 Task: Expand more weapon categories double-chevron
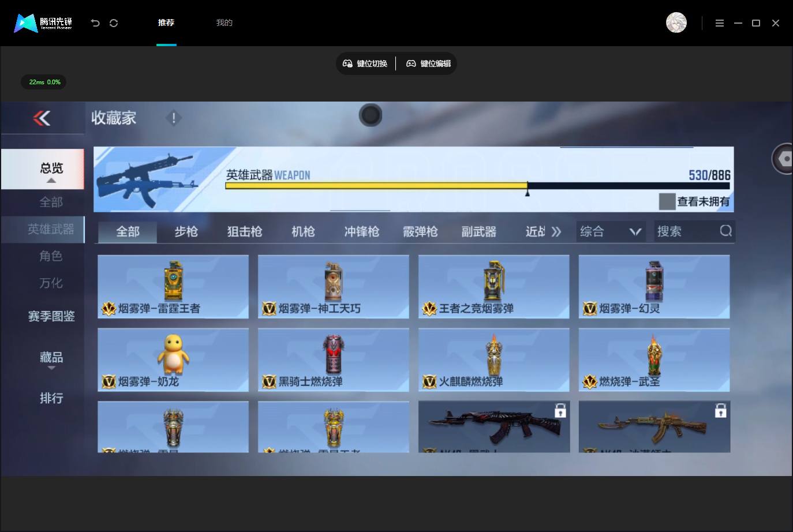(x=556, y=231)
